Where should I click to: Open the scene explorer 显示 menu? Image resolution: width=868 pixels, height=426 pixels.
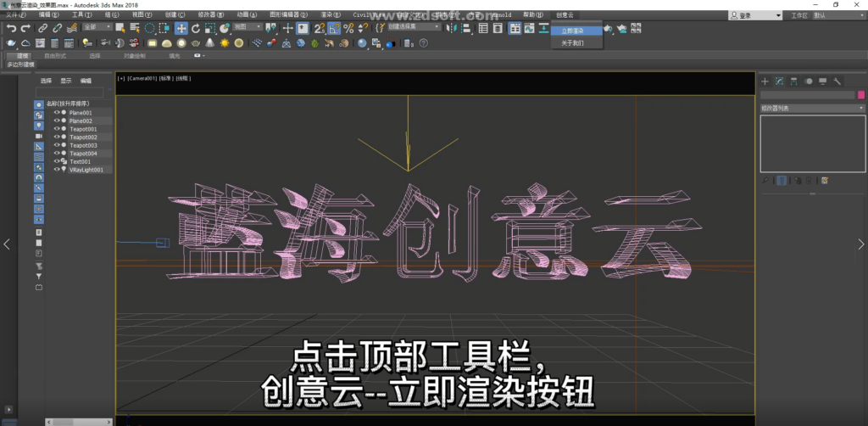66,81
